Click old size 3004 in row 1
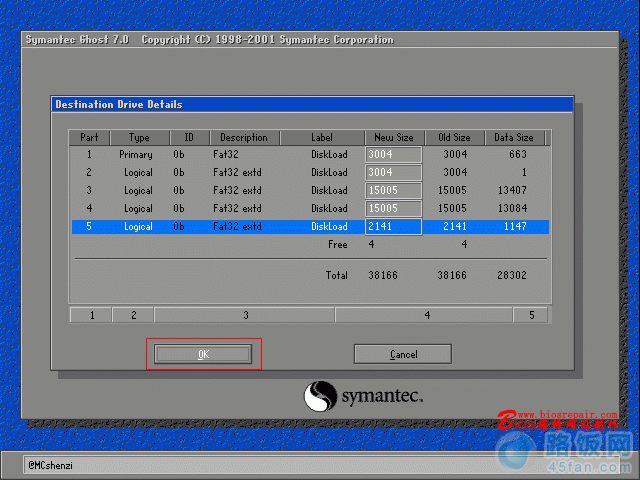This screenshot has width=640, height=480. (455, 154)
